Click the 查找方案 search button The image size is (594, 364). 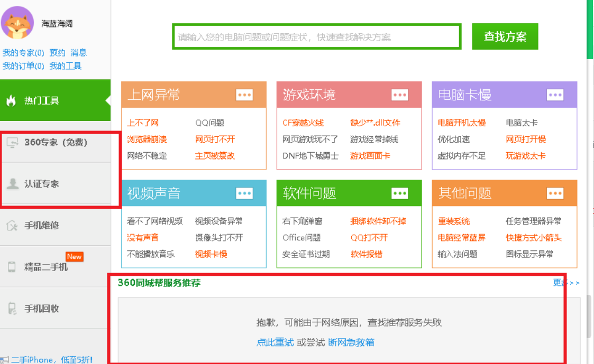[x=505, y=36]
